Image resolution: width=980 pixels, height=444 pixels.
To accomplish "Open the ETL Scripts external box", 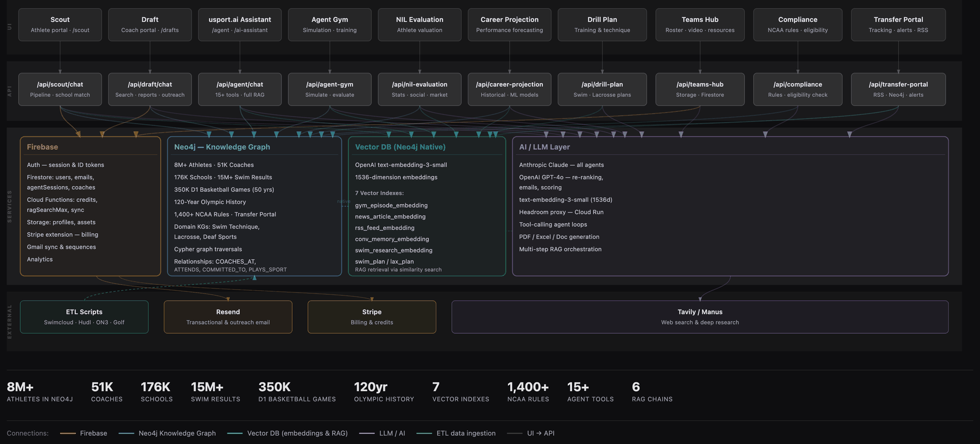I will point(84,317).
